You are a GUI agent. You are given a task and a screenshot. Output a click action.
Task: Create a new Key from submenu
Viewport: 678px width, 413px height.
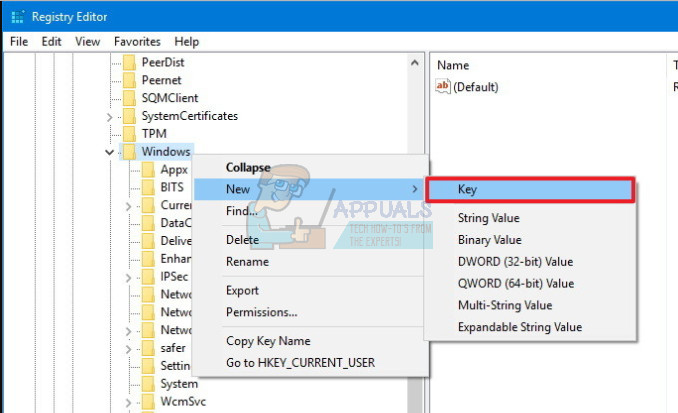point(531,189)
